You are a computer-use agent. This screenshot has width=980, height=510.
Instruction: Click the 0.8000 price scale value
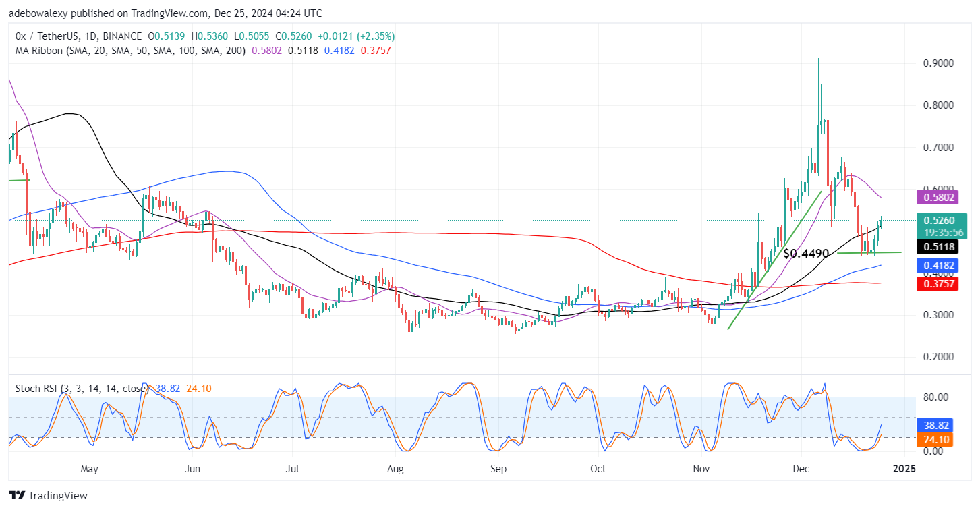point(938,105)
